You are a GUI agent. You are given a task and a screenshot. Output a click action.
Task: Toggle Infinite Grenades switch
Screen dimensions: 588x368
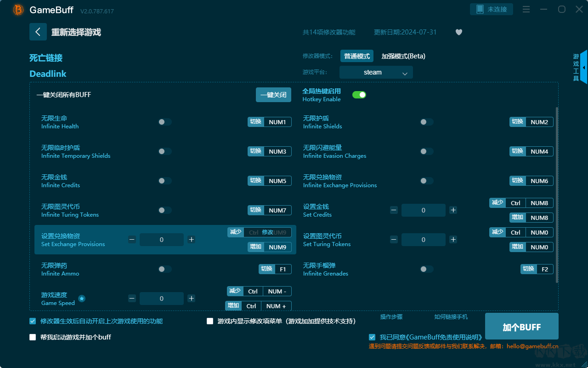click(x=427, y=269)
